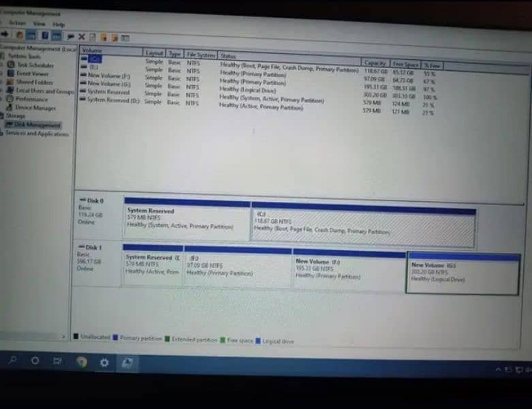Click the Properties page toolbar icon
The width and height of the screenshot is (532, 409).
[x=93, y=37]
